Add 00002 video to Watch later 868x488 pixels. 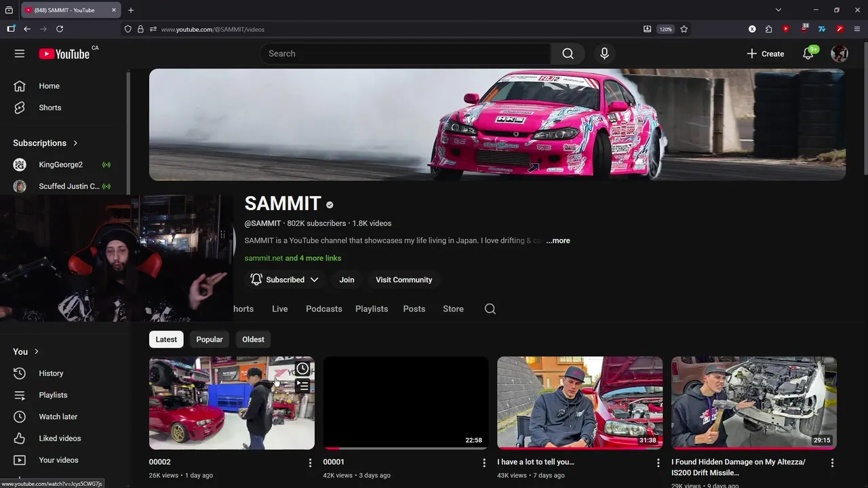pos(302,369)
